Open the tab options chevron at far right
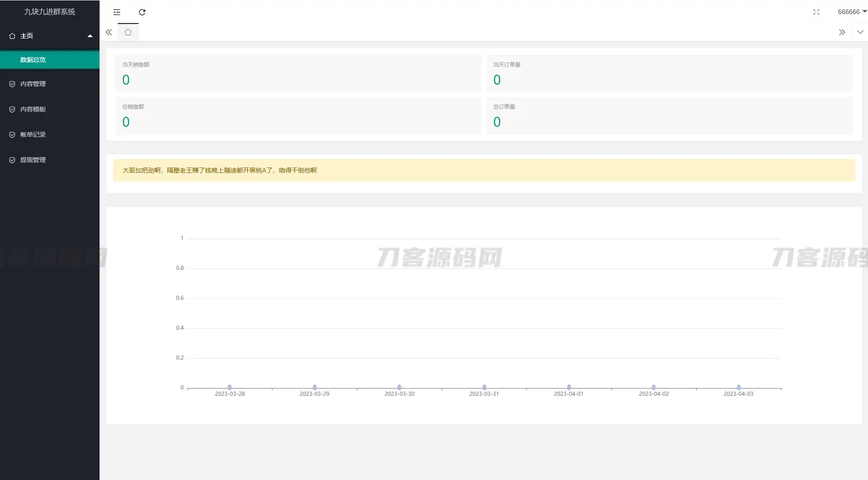 coord(860,32)
